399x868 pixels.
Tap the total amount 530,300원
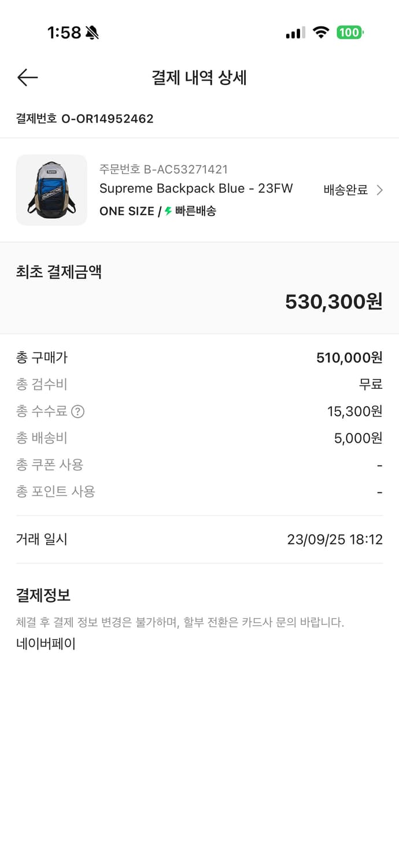334,300
